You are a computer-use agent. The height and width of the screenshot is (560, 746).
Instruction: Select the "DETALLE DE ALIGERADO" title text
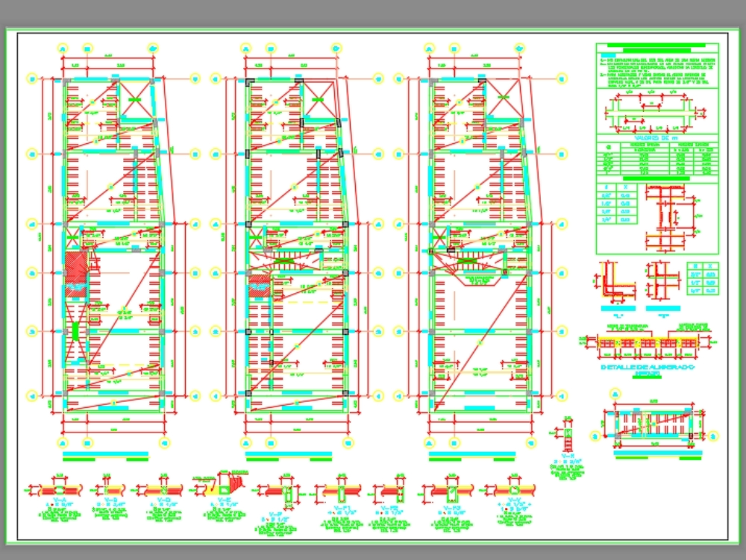pos(648,368)
